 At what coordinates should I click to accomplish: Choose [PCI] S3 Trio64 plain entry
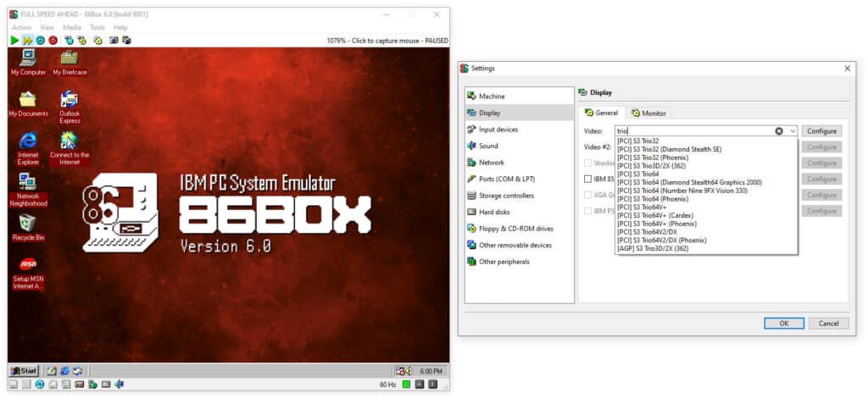tap(706, 174)
